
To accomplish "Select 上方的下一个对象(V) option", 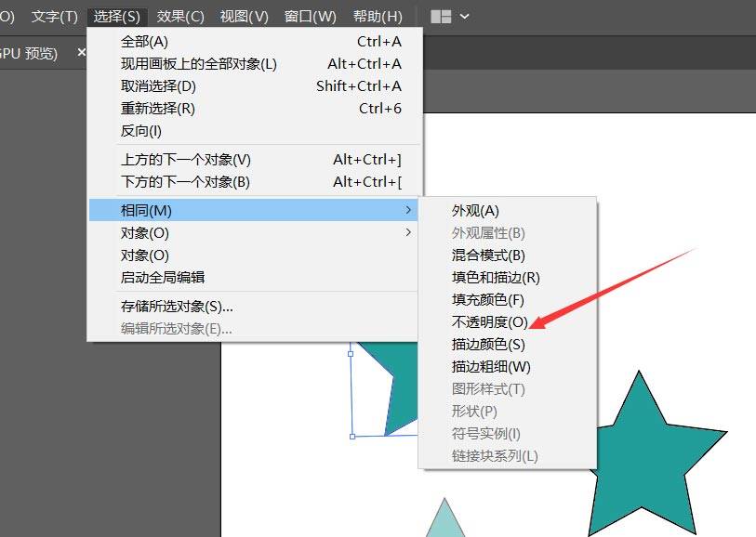I will coord(186,160).
